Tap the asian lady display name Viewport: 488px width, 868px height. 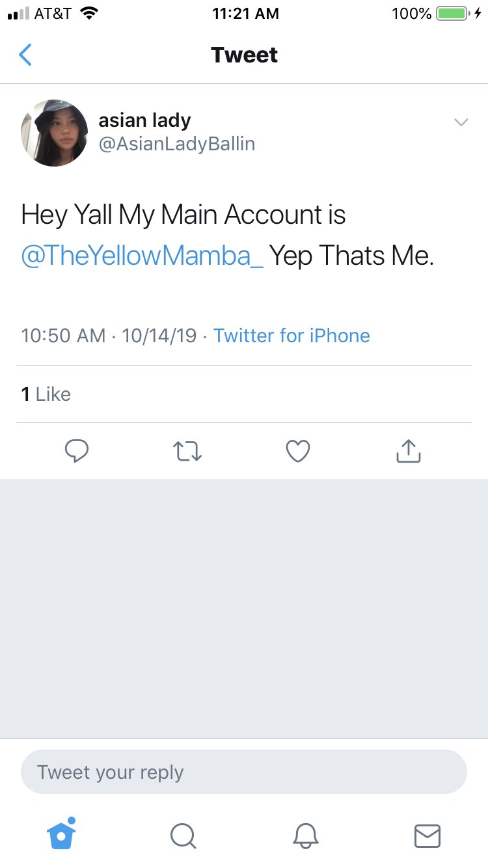[x=144, y=120]
